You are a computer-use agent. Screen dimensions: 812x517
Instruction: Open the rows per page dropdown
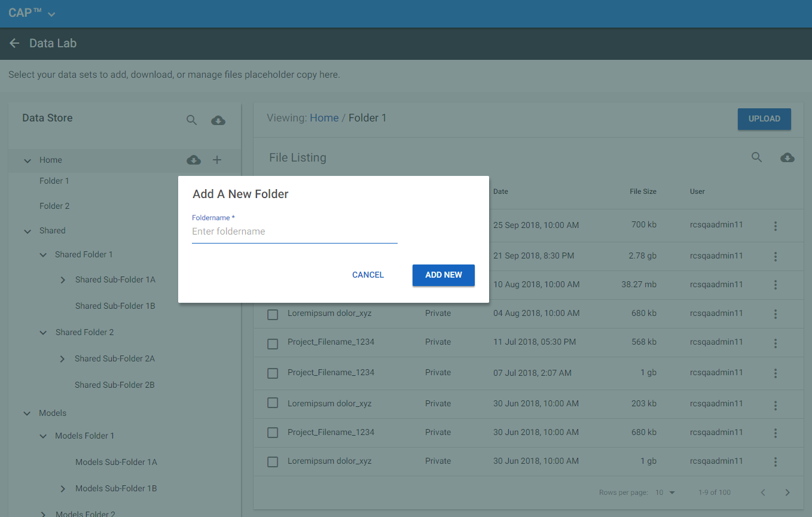[665, 492]
